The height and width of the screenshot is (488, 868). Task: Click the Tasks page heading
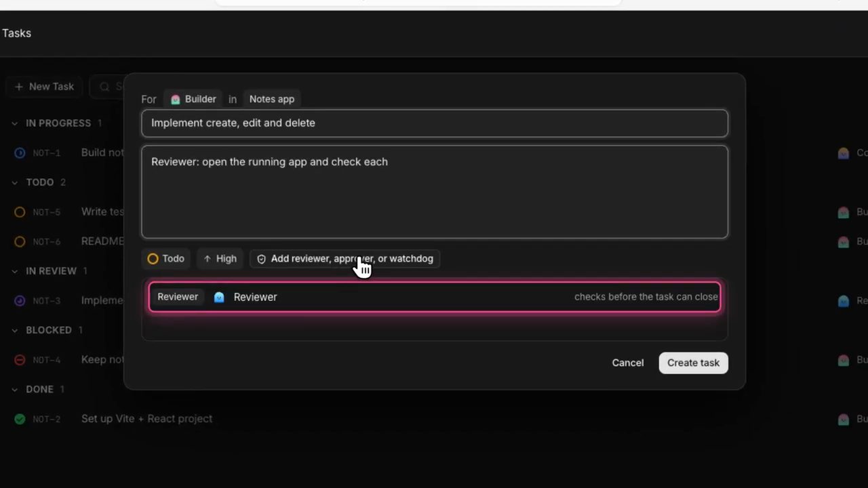click(x=16, y=33)
